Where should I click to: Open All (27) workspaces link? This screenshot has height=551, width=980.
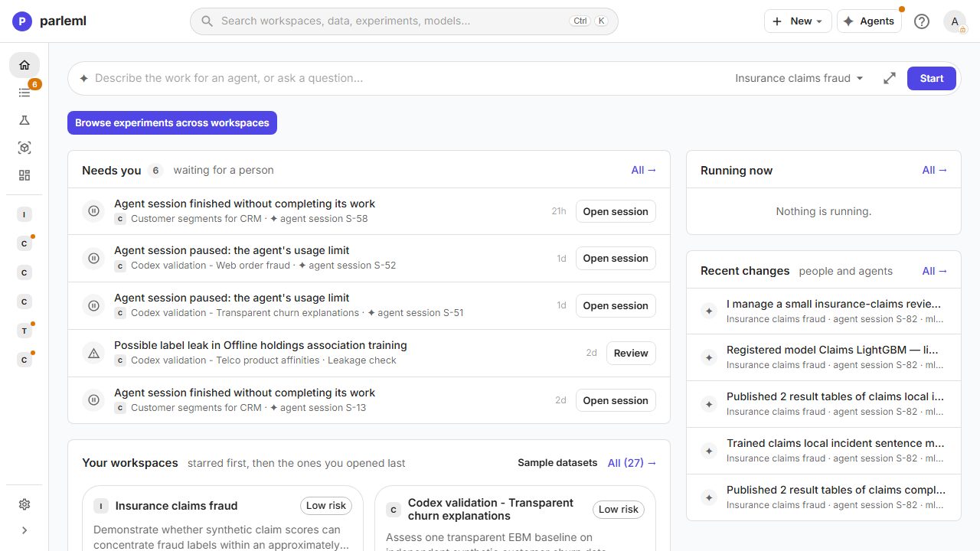(632, 463)
